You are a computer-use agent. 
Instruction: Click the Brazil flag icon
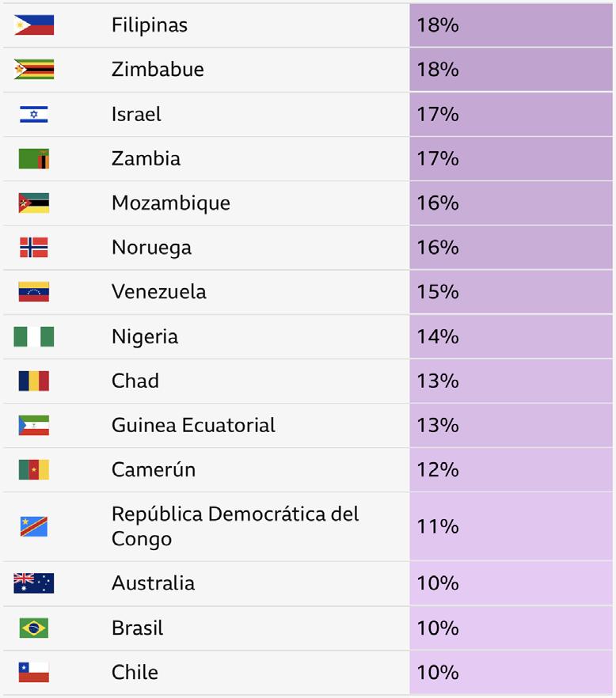[34, 628]
